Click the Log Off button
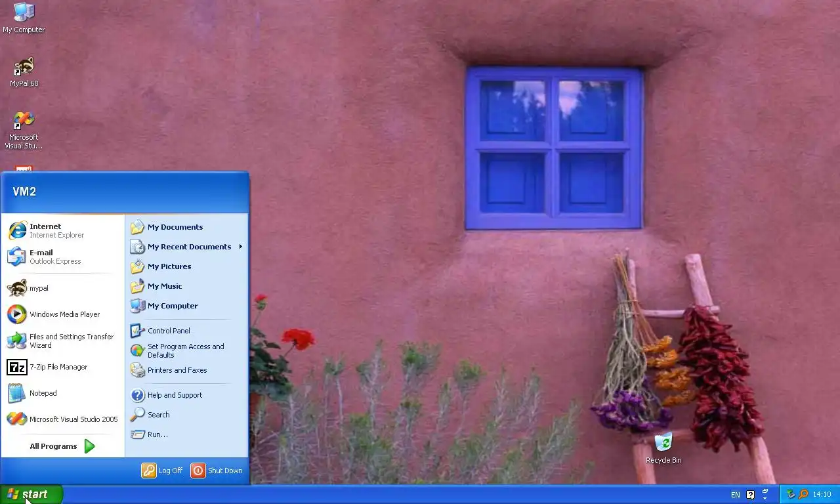Image resolution: width=840 pixels, height=504 pixels. pos(163,471)
